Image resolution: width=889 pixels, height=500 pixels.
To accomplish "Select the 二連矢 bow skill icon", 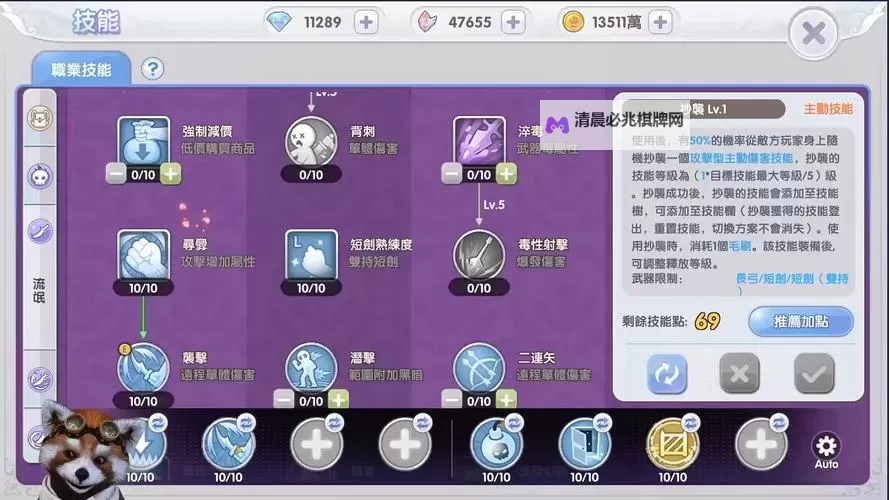I will [479, 368].
